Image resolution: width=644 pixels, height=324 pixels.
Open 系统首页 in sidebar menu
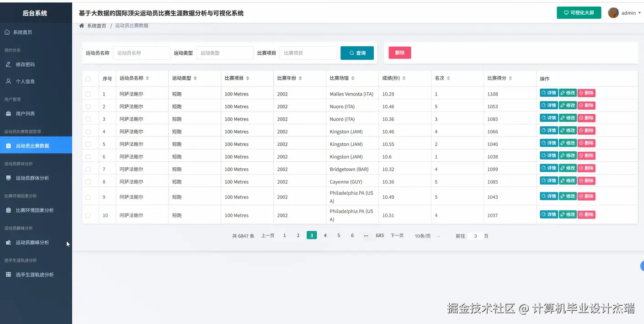[36, 32]
